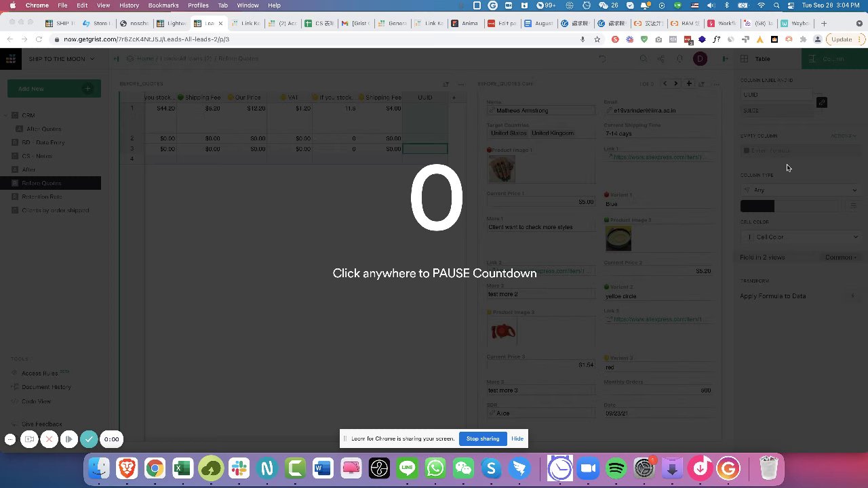Viewport: 868px width, 488px height.
Task: Click Apply Formula to Data
Action: [772, 296]
